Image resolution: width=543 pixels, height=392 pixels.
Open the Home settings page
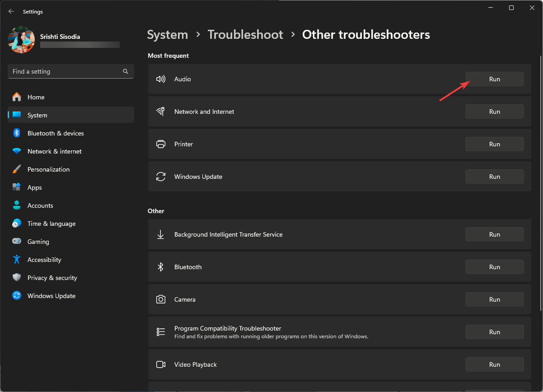[71, 97]
